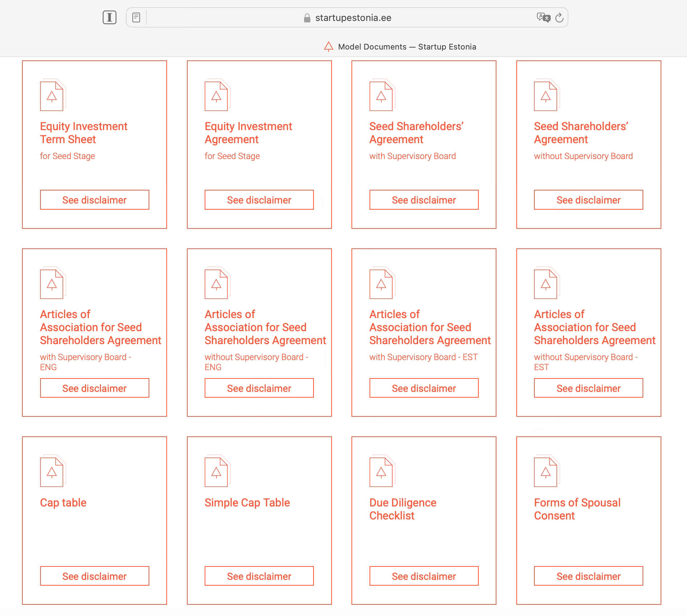687x616 pixels.
Task: Click 'for Seed Stage' under Term Sheet
Action: (x=67, y=156)
